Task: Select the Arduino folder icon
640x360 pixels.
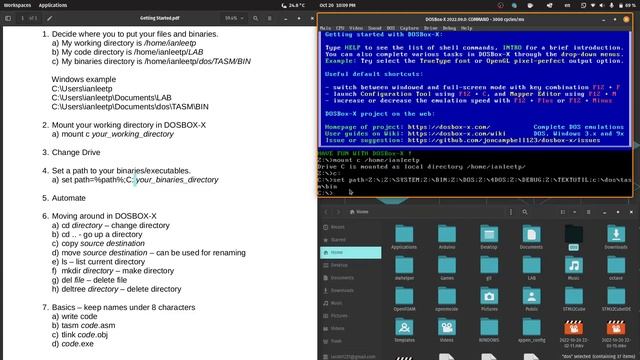Action: click(x=447, y=234)
